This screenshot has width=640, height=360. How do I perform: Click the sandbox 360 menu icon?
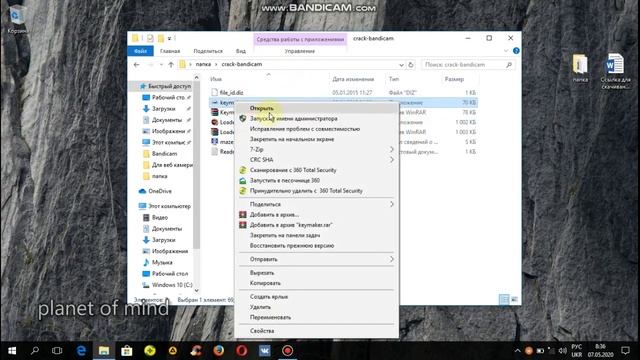[243, 180]
